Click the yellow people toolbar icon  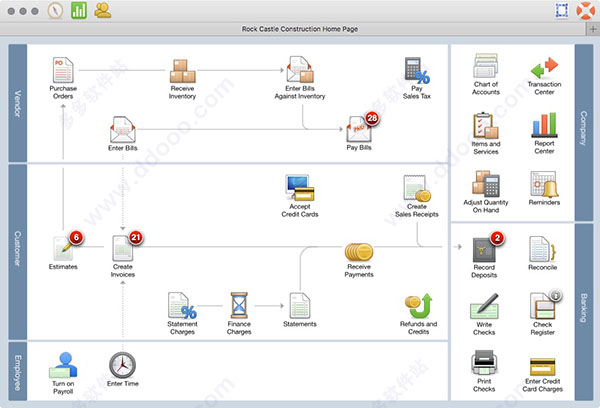coord(103,10)
